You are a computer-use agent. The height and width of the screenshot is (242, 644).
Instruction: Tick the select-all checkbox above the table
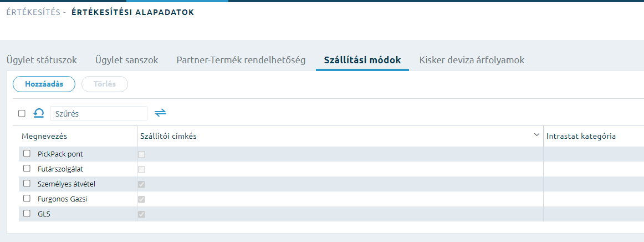pyautogui.click(x=22, y=114)
